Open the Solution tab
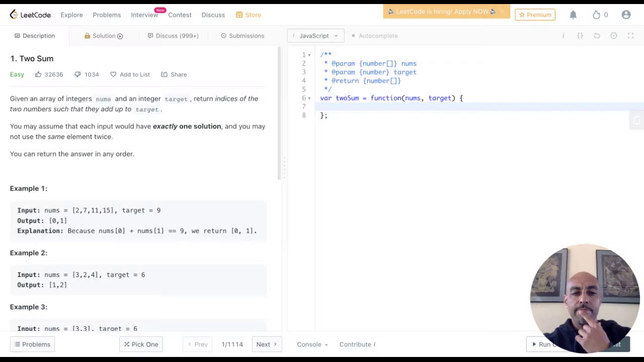 tap(104, 36)
